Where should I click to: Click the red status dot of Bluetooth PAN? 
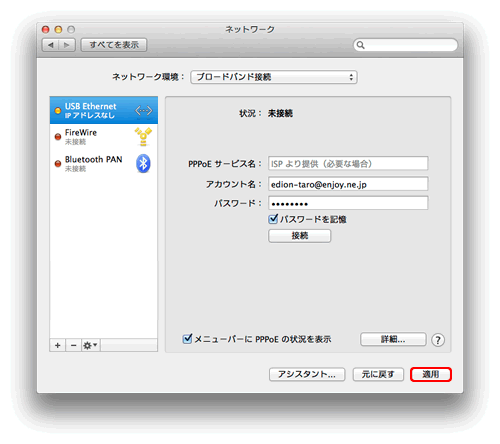point(58,163)
